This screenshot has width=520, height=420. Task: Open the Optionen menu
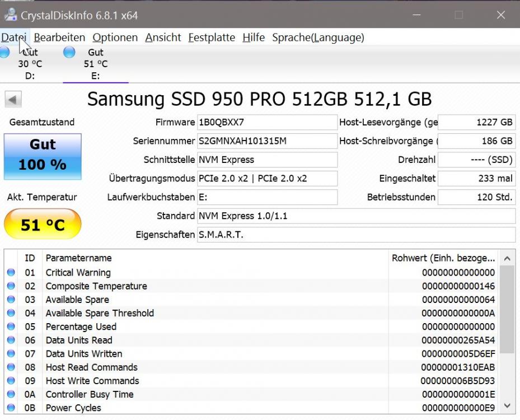click(115, 38)
